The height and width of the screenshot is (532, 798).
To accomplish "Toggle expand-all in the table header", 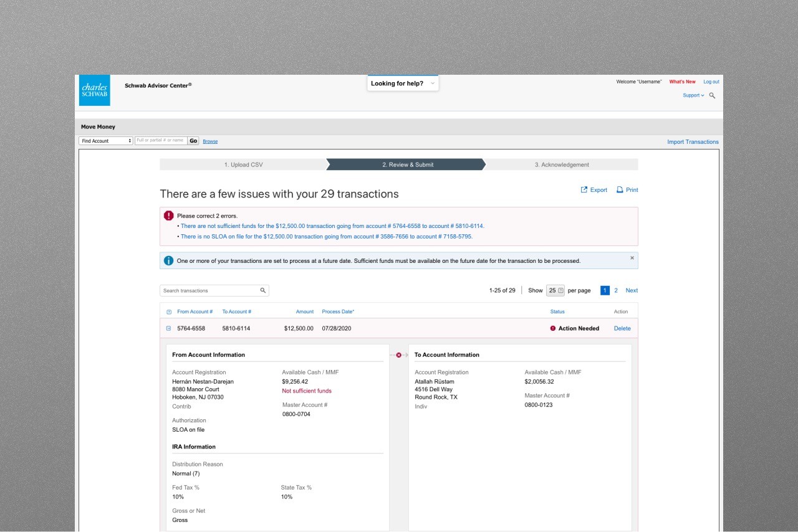I will tap(168, 311).
